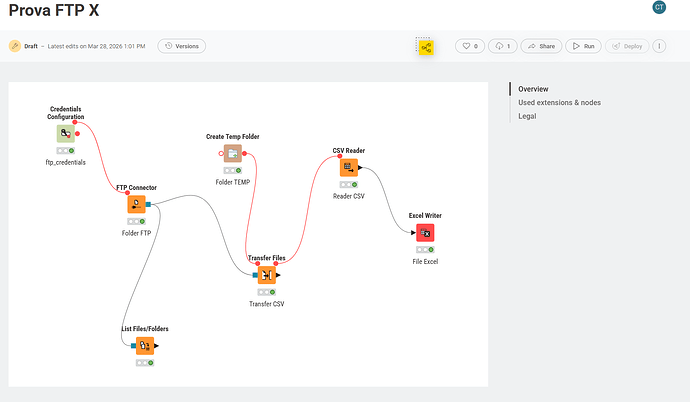Switch to the Overview section

533,89
